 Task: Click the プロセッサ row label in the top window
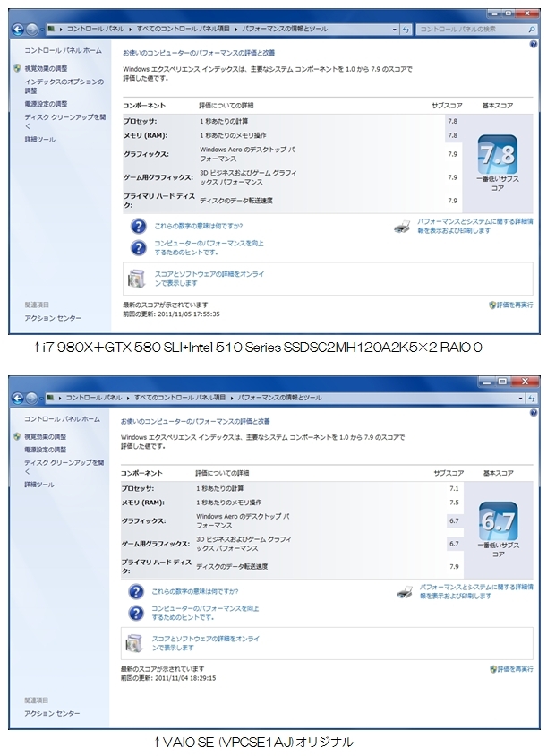pos(141,122)
